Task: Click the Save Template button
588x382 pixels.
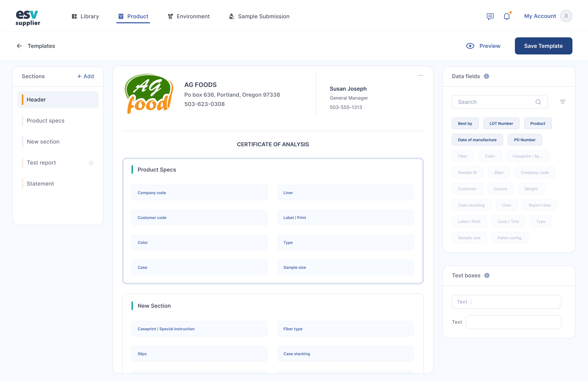Action: point(543,46)
